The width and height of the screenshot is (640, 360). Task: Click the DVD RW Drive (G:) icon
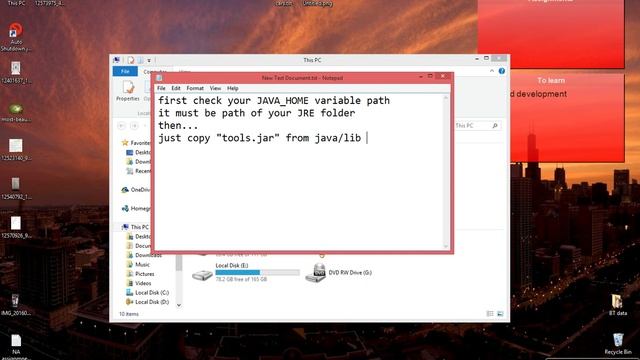click(x=316, y=273)
